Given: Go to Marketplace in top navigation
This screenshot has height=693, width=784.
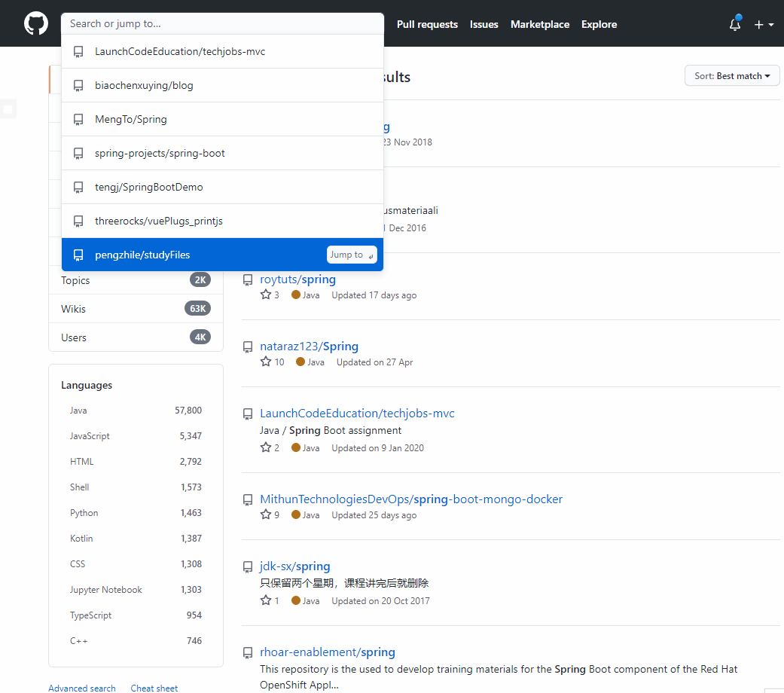Looking at the screenshot, I should 539,25.
